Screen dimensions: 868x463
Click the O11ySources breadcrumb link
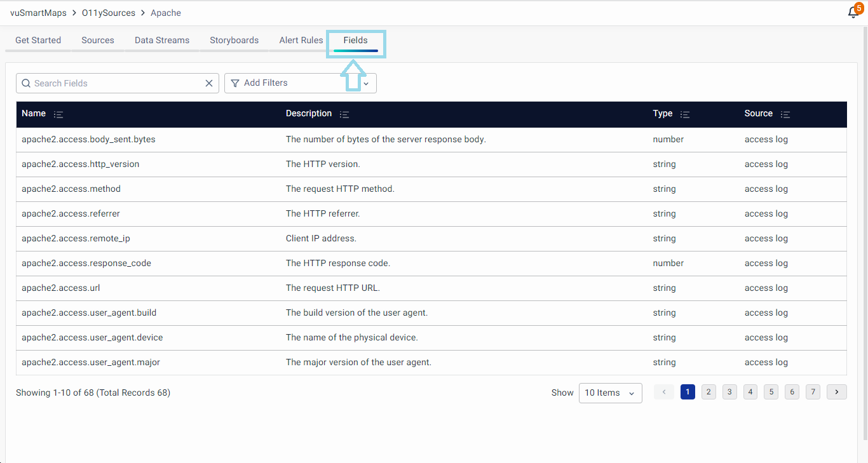(x=109, y=13)
